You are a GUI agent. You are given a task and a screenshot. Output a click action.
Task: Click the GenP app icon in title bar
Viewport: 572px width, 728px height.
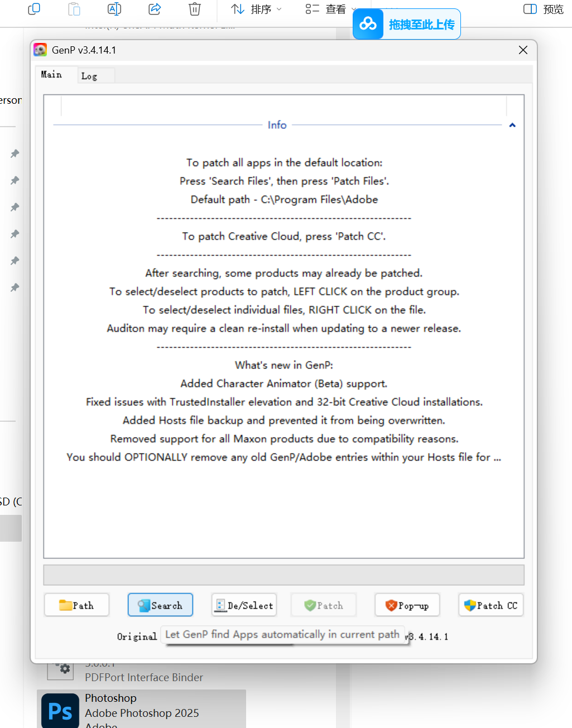[x=40, y=50]
